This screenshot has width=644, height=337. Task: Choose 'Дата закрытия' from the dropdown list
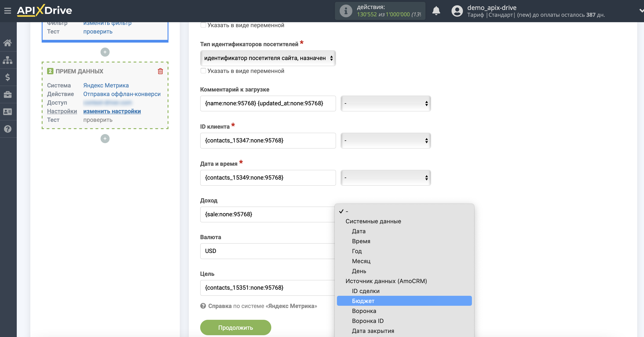point(404,331)
